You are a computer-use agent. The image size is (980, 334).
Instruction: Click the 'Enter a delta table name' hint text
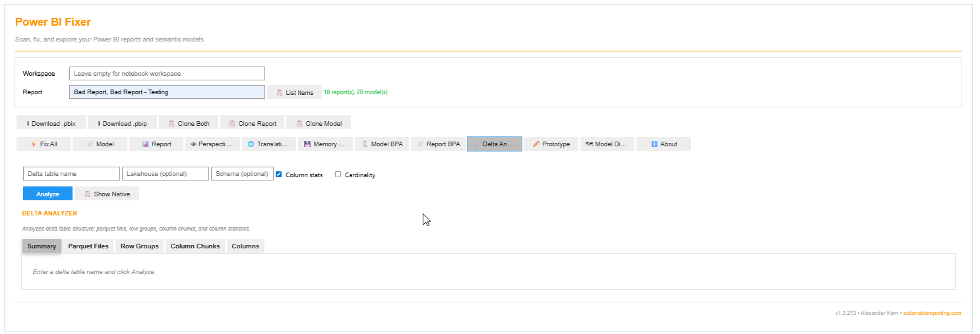click(x=94, y=271)
